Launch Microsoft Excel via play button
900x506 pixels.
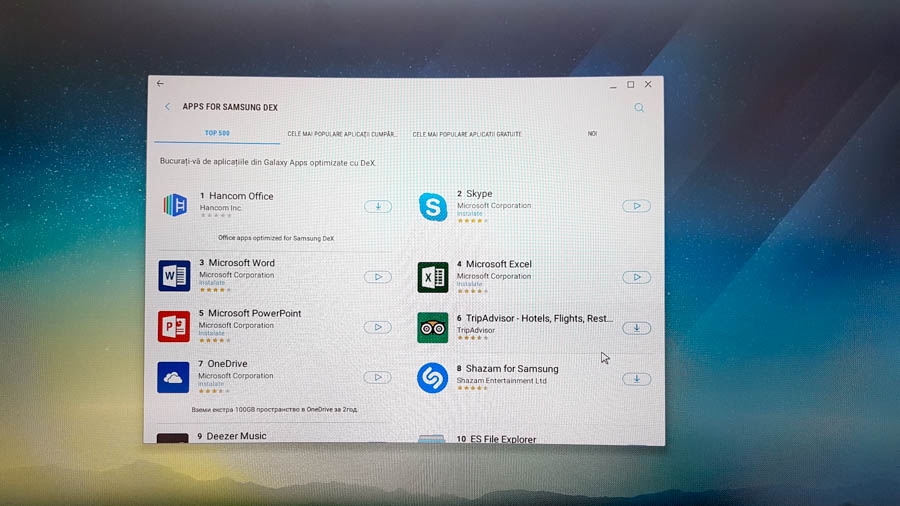click(637, 278)
